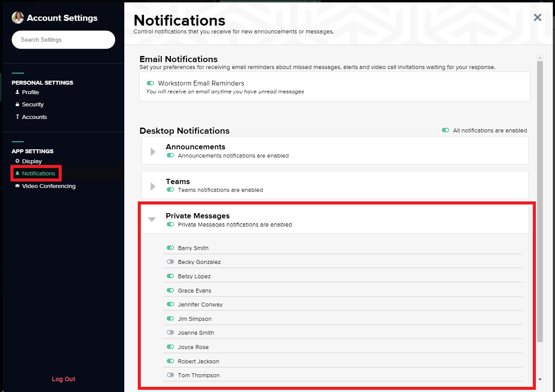Click the Account Settings title text

point(62,18)
